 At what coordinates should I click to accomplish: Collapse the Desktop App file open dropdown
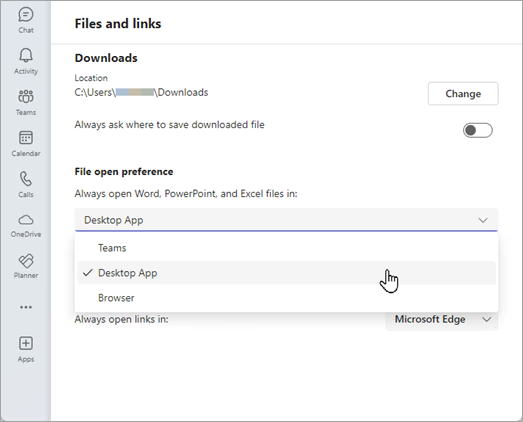click(x=286, y=220)
